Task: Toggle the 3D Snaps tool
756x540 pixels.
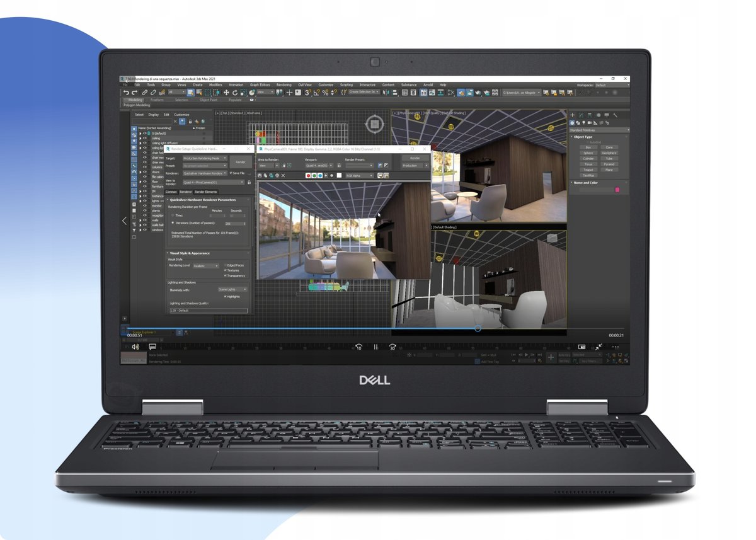Action: pyautogui.click(x=308, y=93)
